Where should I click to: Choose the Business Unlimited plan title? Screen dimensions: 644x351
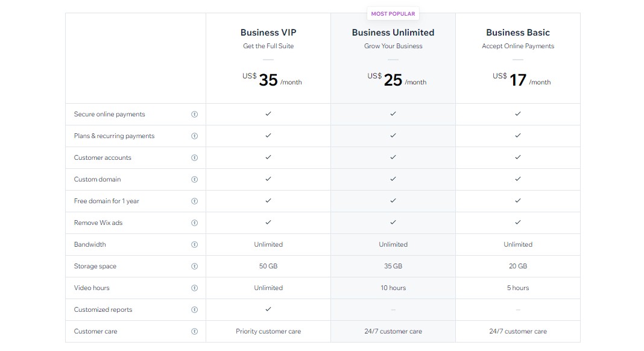[x=393, y=33]
